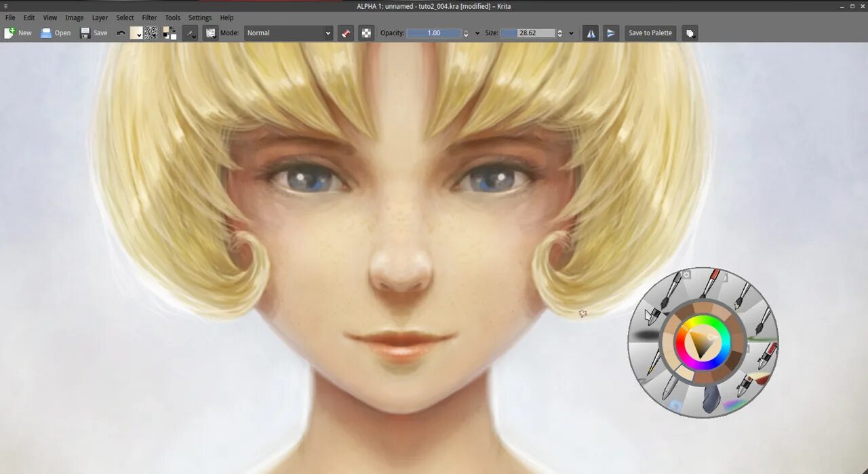Select the gray smudge blob preset in palette

click(x=711, y=398)
